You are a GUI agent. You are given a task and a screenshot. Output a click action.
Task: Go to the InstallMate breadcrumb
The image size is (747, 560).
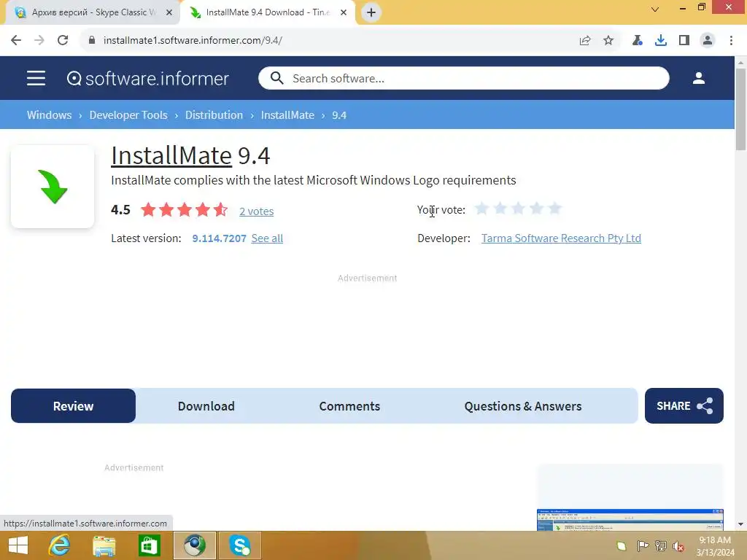click(287, 115)
